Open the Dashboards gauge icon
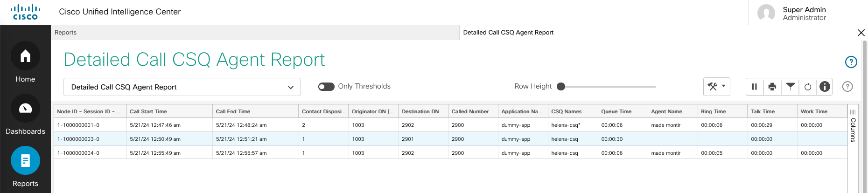The image size is (868, 193). pyautogui.click(x=25, y=109)
